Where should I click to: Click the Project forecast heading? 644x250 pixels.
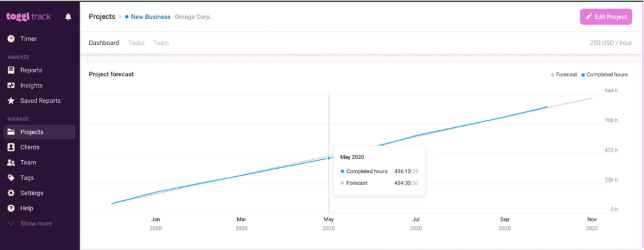coord(111,74)
